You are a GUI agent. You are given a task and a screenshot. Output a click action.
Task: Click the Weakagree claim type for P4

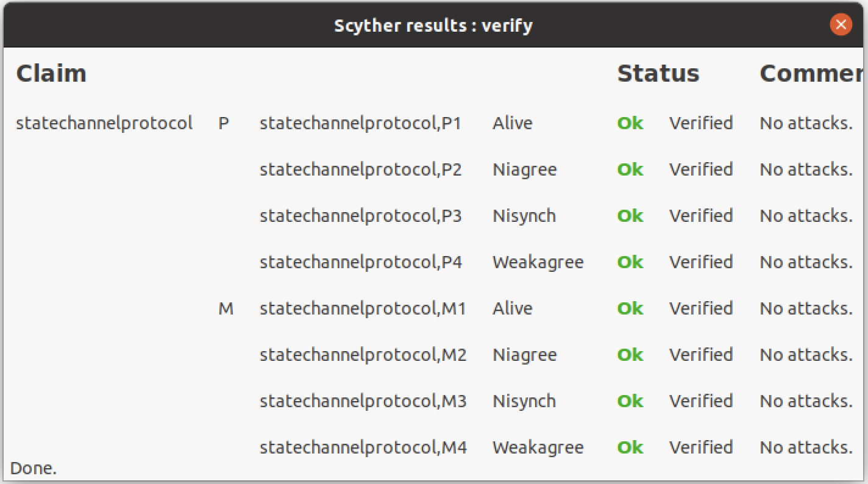pyautogui.click(x=538, y=262)
